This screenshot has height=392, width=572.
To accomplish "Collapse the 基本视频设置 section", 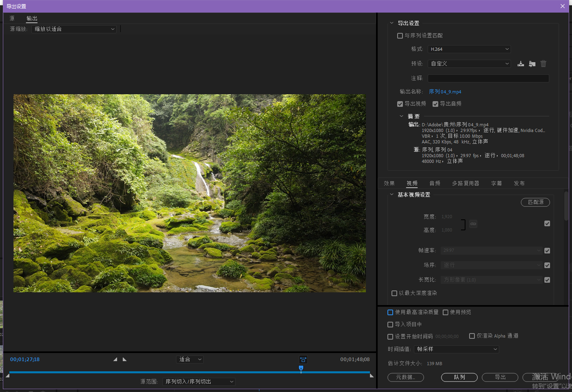I will tap(392, 195).
